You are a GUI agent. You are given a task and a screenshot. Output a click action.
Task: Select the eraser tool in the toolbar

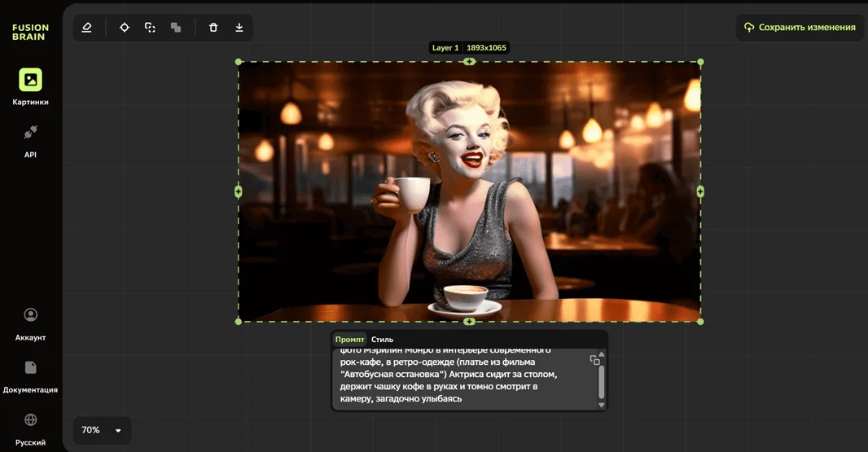[x=87, y=28]
